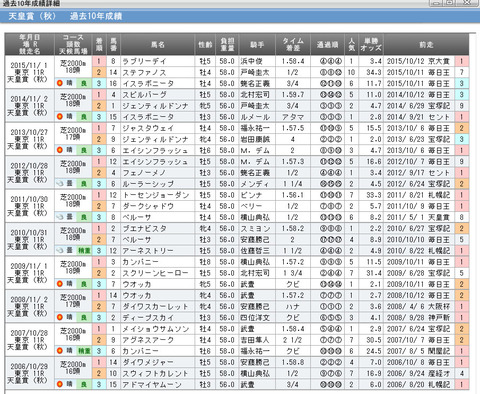Click the sunny weather icon for 2015/11/1 race
The image size is (480, 394).
pos(60,83)
